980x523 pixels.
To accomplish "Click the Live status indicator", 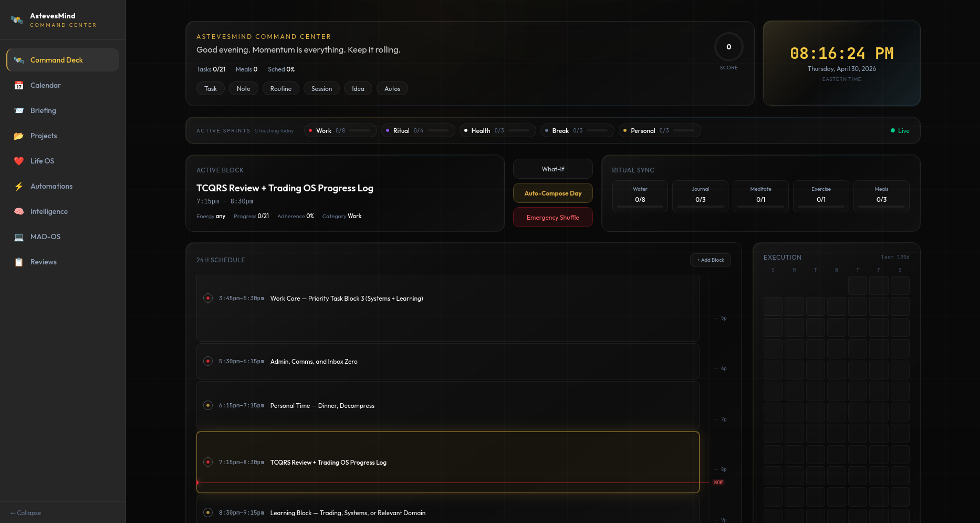I will 900,131.
